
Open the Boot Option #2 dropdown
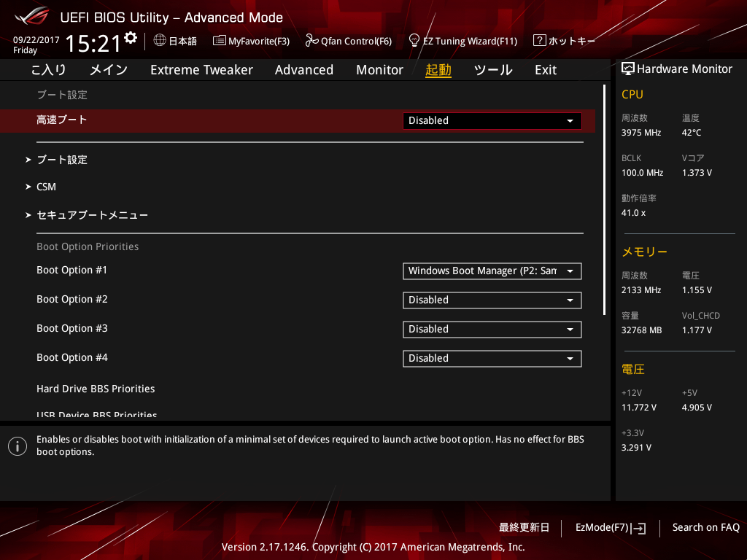coord(492,300)
